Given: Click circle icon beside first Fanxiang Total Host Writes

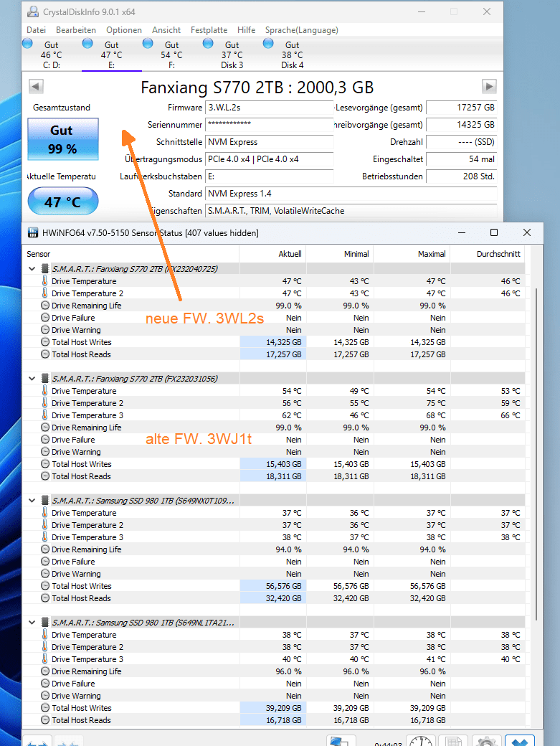Looking at the screenshot, I should 45,342.
